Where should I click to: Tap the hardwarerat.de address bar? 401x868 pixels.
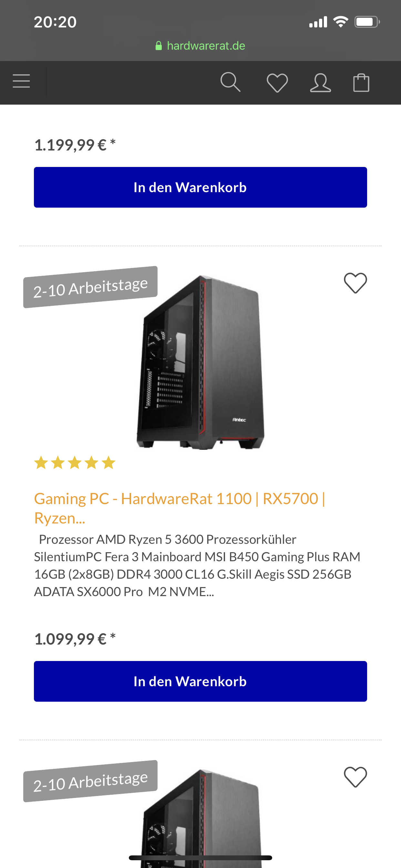(200, 46)
